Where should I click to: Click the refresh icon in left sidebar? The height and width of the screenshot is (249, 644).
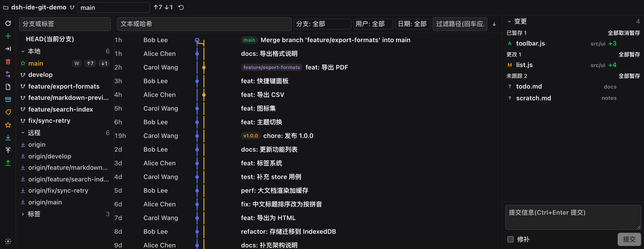point(8,23)
